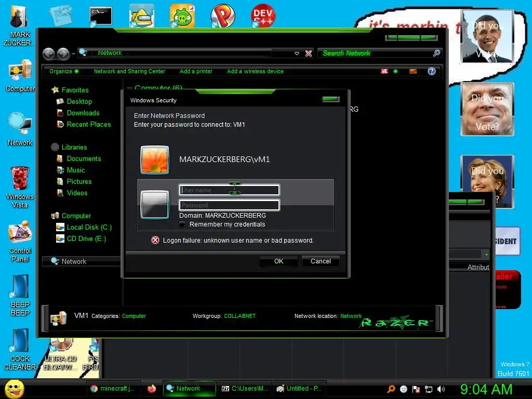Image resolution: width=532 pixels, height=399 pixels.
Task: Click the Forward arrow in Explorer
Action: click(63, 54)
